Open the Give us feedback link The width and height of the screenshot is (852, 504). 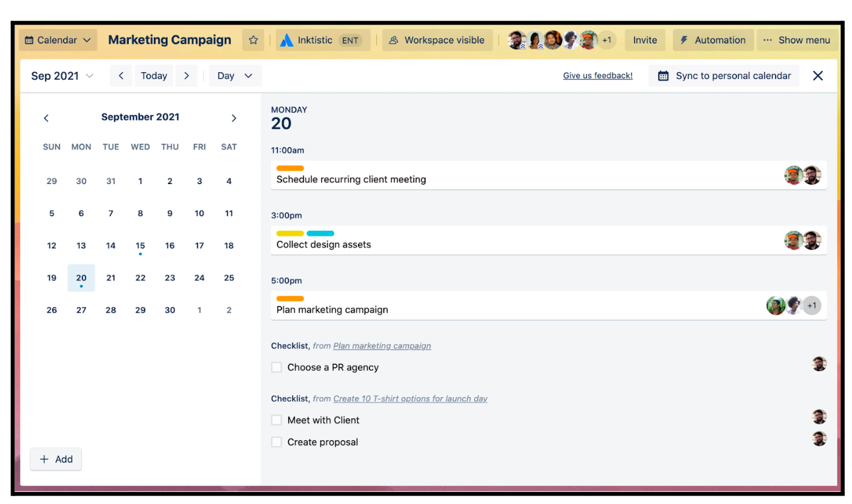point(597,75)
